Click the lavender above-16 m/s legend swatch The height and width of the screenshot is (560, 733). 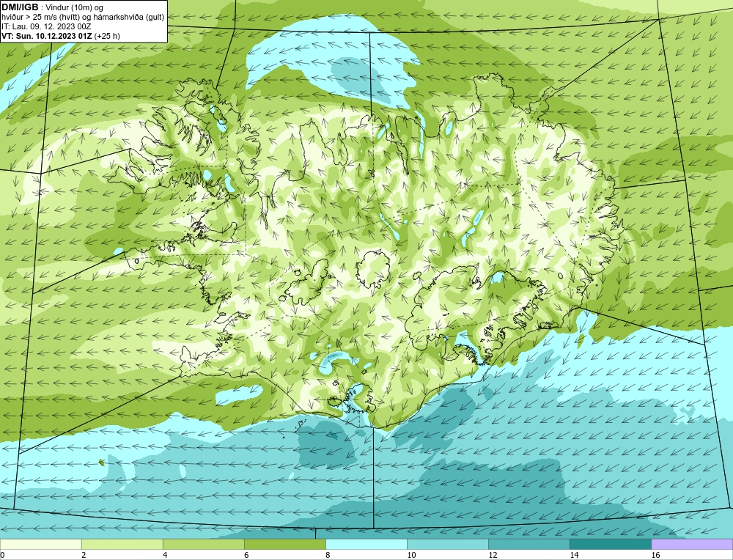[x=692, y=544]
